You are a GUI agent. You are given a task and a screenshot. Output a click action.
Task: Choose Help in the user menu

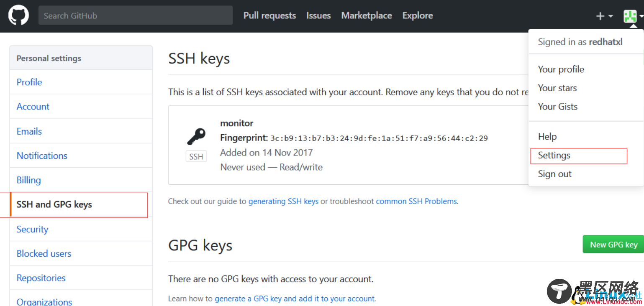coord(547,137)
